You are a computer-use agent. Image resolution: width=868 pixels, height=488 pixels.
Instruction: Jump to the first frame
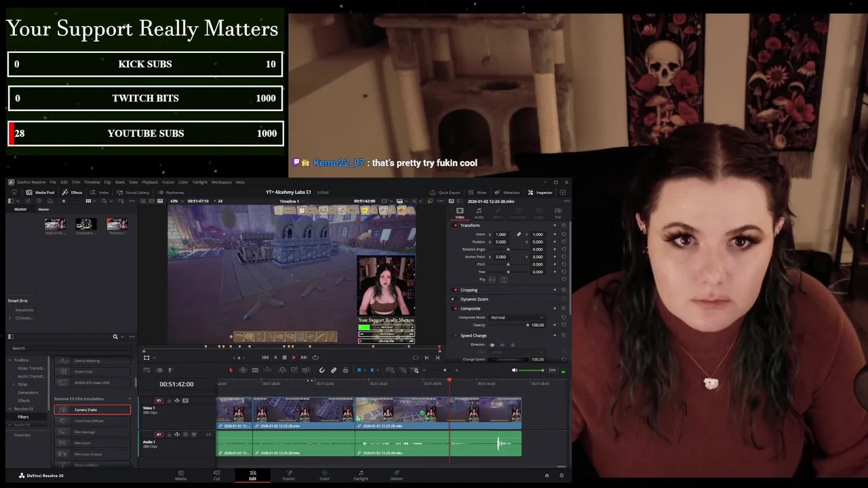point(265,357)
